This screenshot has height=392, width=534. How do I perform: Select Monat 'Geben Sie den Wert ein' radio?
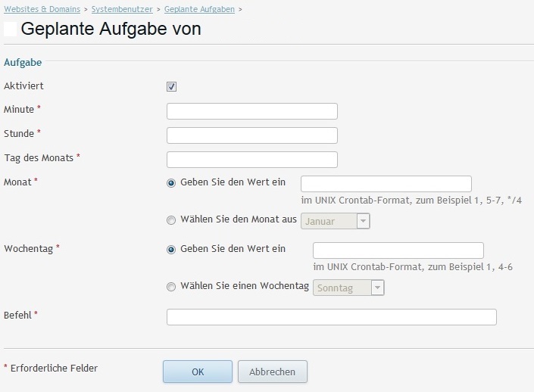(x=171, y=183)
